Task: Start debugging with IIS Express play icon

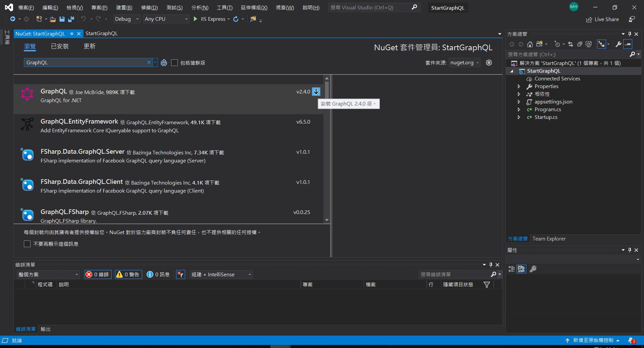Action: tap(196, 19)
